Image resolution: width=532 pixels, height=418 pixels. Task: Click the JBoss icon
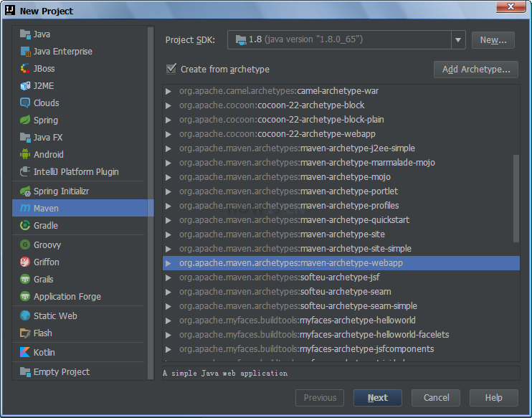pyautogui.click(x=25, y=69)
